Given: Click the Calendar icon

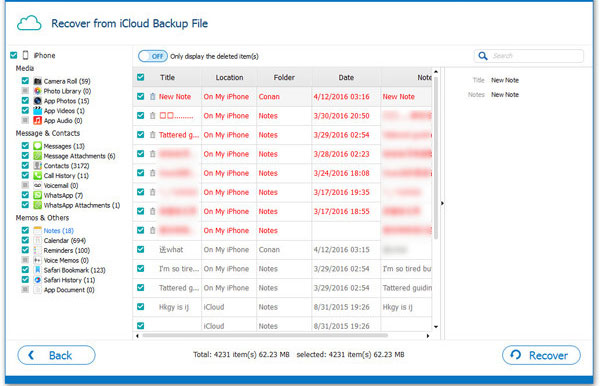Looking at the screenshot, I should (37, 240).
